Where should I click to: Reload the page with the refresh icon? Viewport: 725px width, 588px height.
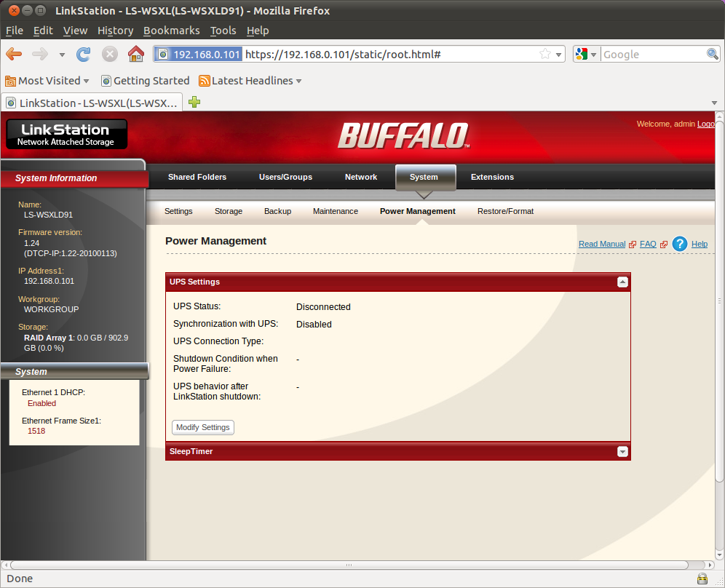coord(83,54)
